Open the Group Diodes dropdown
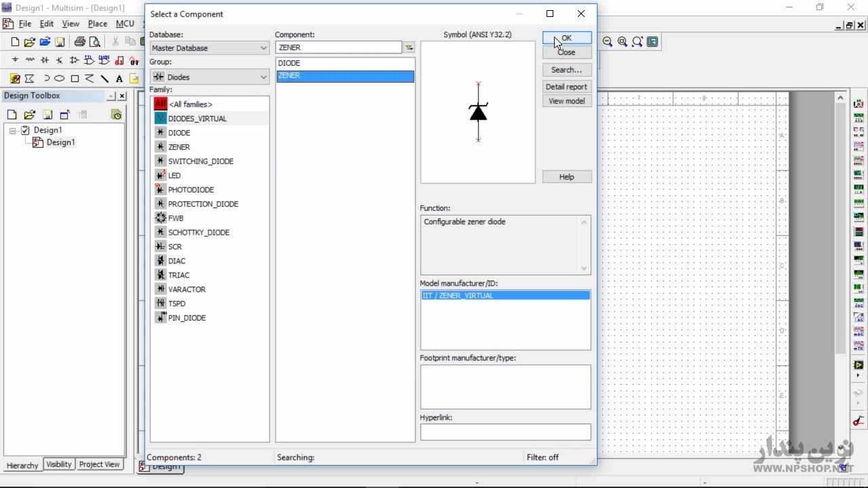Viewport: 868px width, 488px height. (263, 77)
